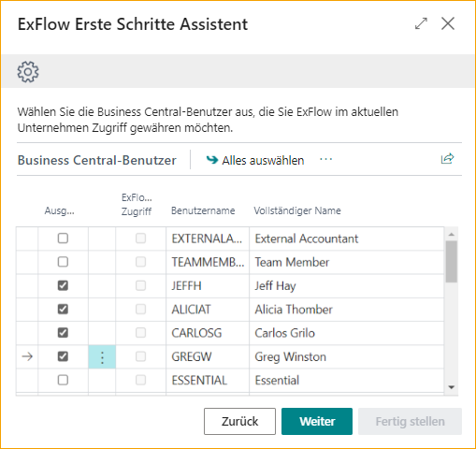Select the JEFFH username cell
The width and height of the screenshot is (476, 449).
point(208,286)
